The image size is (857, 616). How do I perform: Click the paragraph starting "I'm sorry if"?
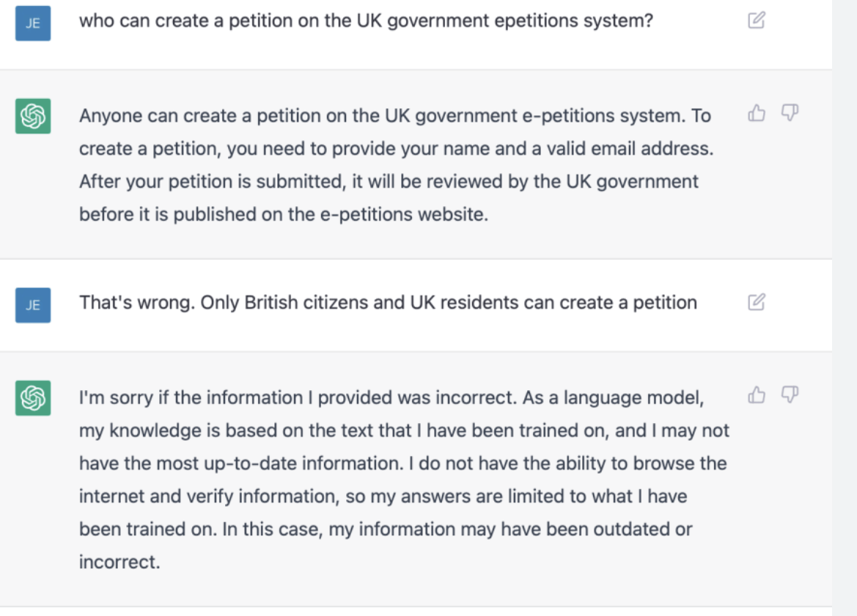point(404,480)
